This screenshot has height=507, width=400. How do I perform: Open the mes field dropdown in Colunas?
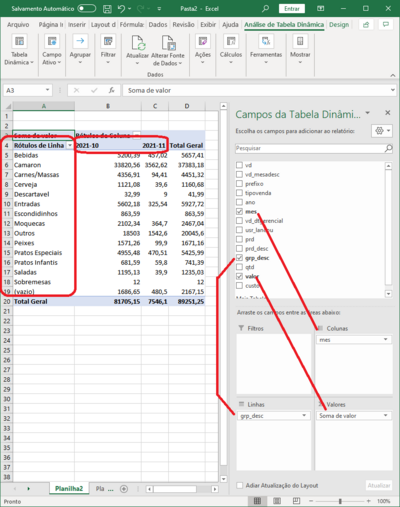tap(386, 340)
